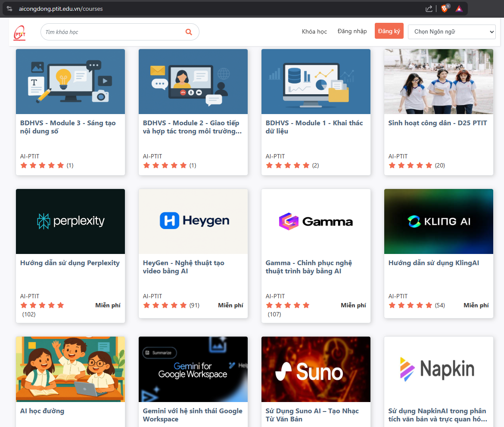Click the star rating on the KlingAI card

tap(411, 305)
